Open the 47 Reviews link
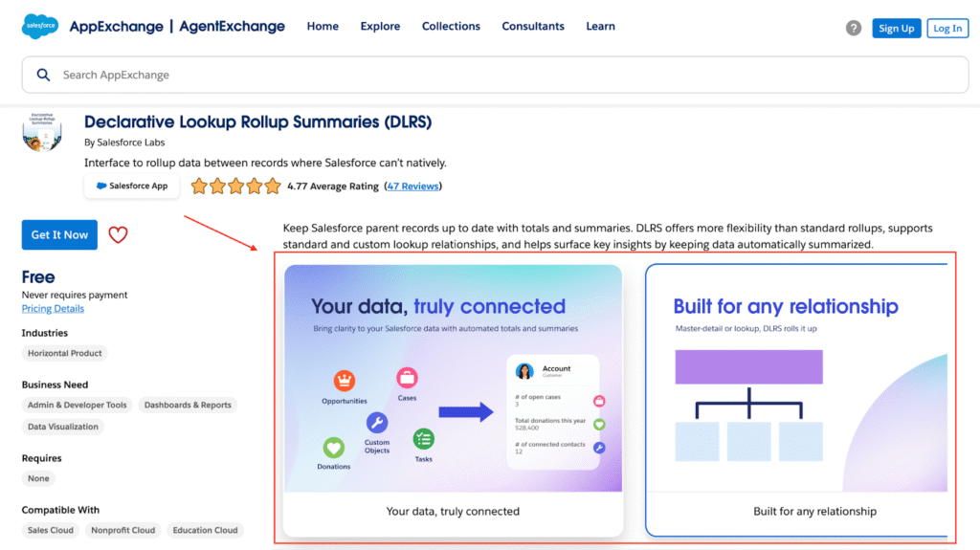This screenshot has height=550, width=980. (412, 187)
